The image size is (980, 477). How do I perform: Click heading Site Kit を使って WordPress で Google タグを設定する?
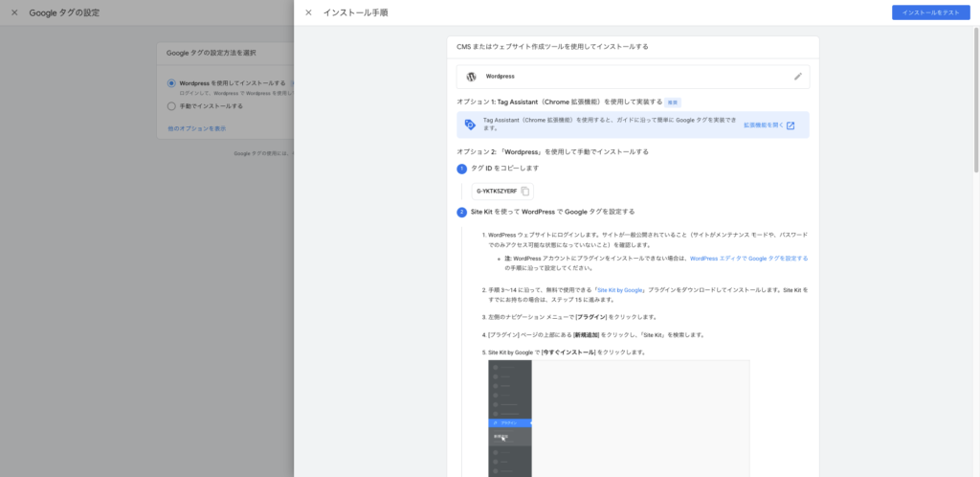tap(552, 212)
